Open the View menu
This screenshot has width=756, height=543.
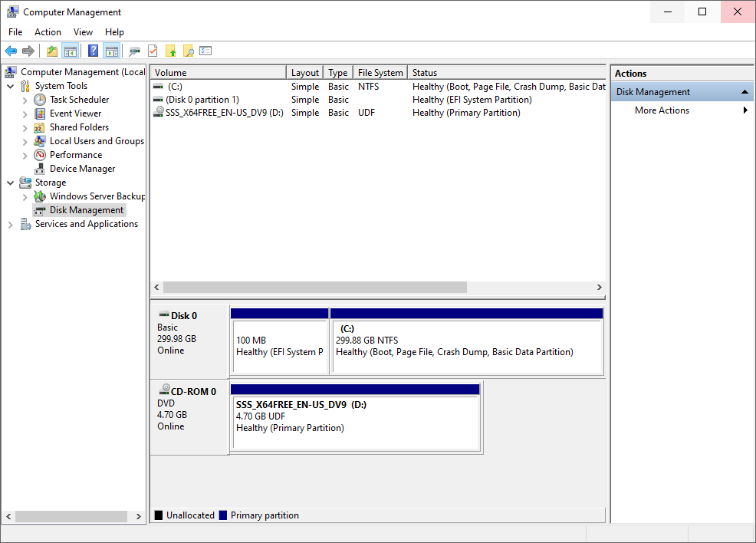83,32
